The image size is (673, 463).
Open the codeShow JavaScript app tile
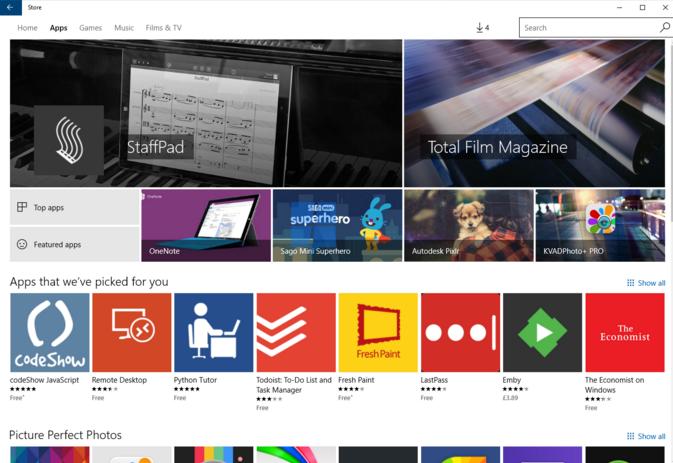(50, 333)
